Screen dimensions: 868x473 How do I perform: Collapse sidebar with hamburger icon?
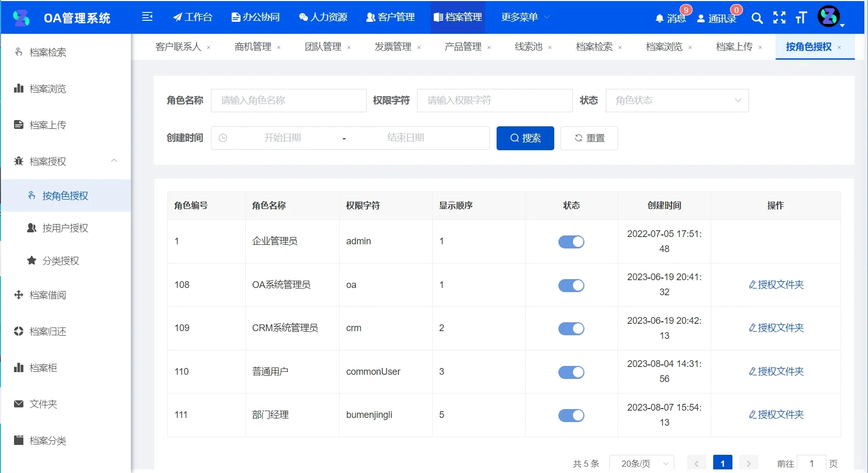coord(148,17)
